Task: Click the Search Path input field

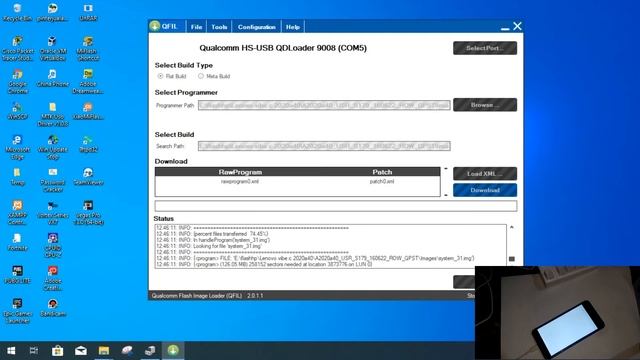Action: click(x=324, y=146)
